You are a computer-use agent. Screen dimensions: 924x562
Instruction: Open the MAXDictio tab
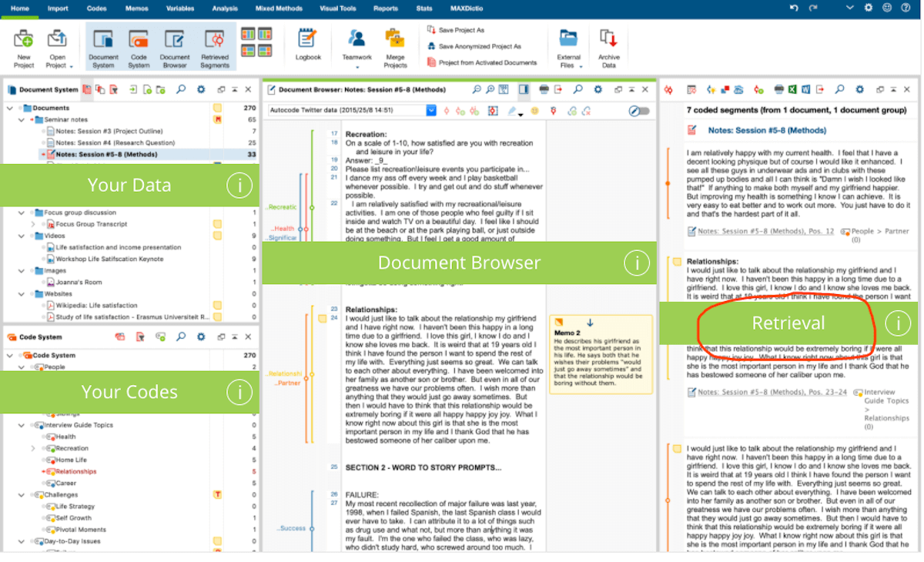coord(468,8)
